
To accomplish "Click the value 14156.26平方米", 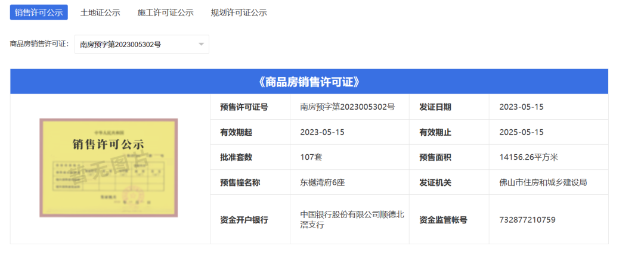I will pos(528,157).
